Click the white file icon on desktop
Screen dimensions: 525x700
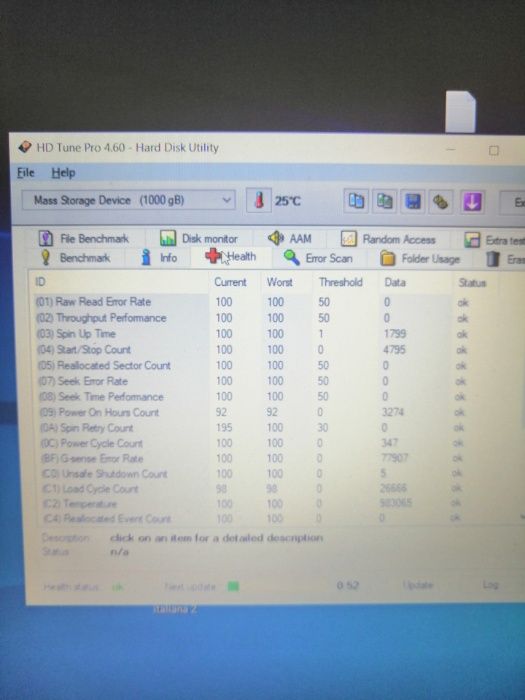tap(460, 112)
